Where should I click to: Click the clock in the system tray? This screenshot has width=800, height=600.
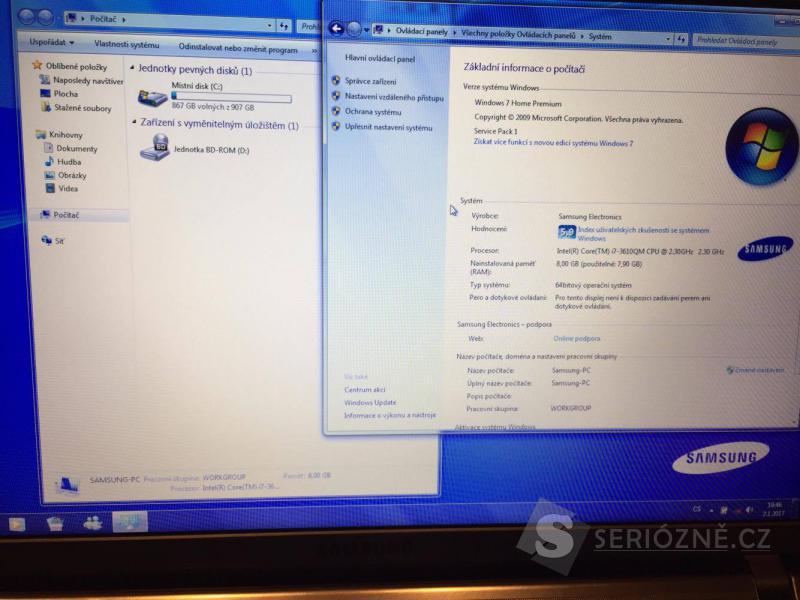pyautogui.click(x=774, y=509)
